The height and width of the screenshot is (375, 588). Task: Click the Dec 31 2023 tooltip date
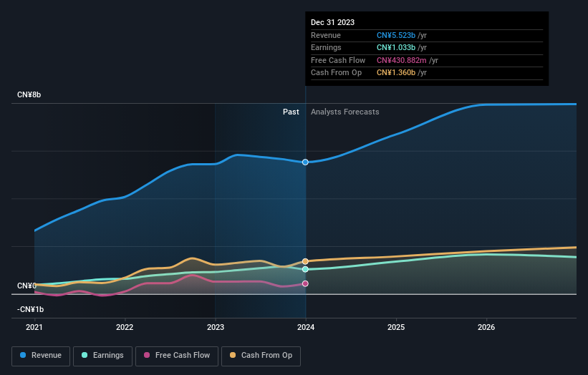click(x=332, y=22)
